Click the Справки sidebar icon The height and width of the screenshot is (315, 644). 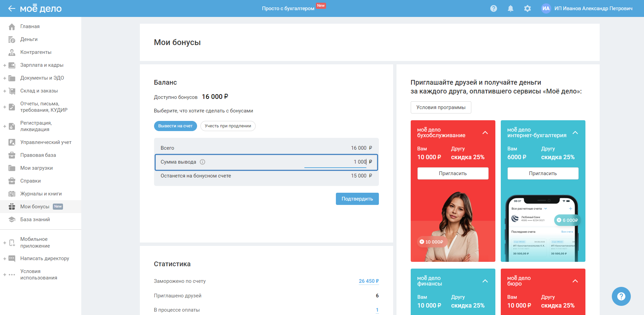[12, 181]
